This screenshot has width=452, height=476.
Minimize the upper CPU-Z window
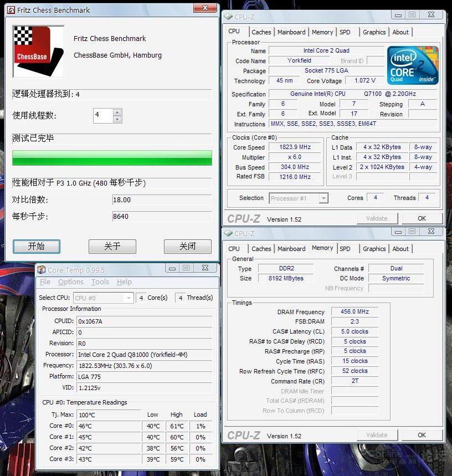398,14
